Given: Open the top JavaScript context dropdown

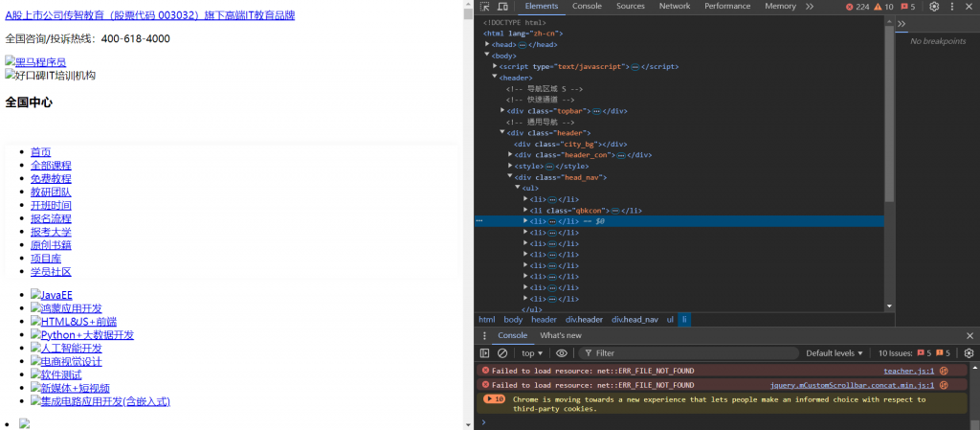Looking at the screenshot, I should pyautogui.click(x=532, y=353).
